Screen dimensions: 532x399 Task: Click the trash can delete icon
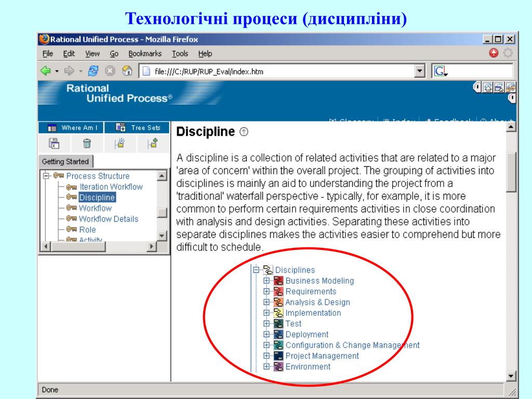pyautogui.click(x=87, y=143)
